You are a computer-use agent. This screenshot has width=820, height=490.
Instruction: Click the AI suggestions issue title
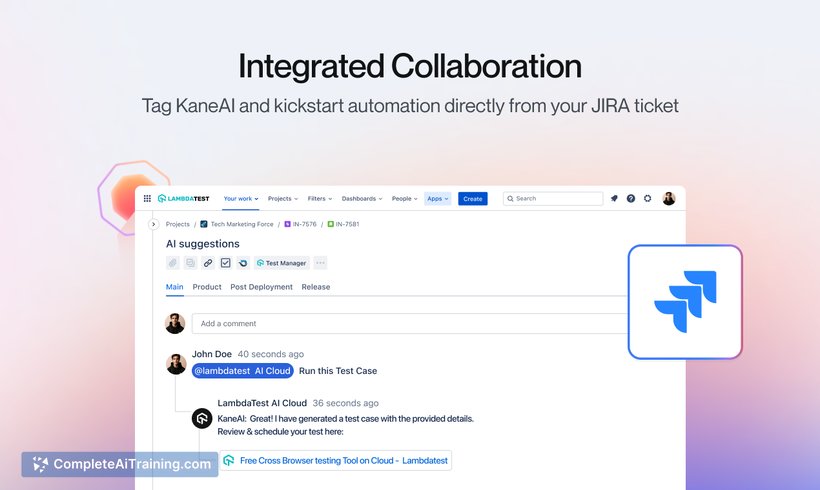[x=203, y=244]
